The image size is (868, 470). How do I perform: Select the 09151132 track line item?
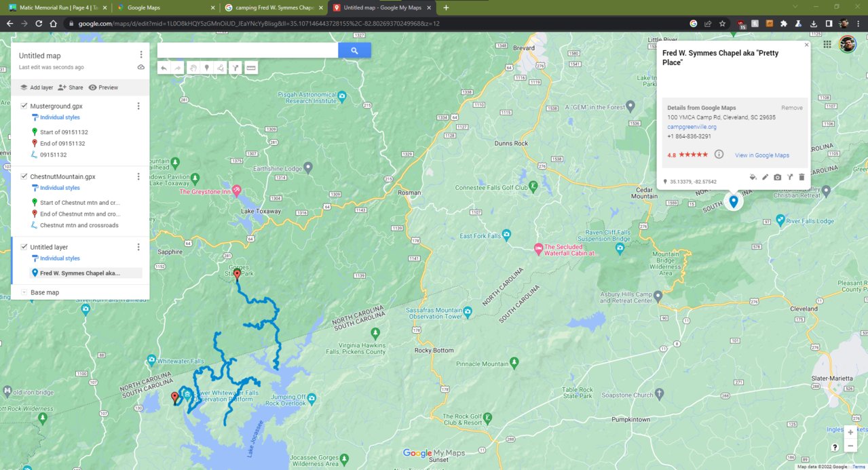[x=53, y=155]
